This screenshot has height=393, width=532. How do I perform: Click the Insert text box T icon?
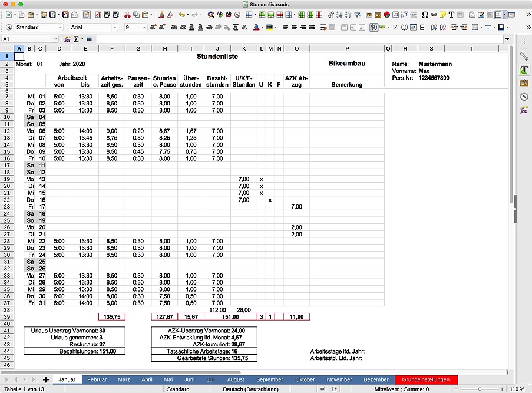coord(452,15)
